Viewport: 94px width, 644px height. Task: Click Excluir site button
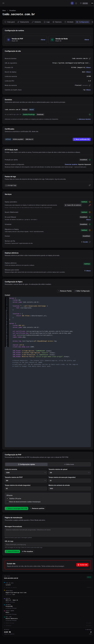[82, 565]
